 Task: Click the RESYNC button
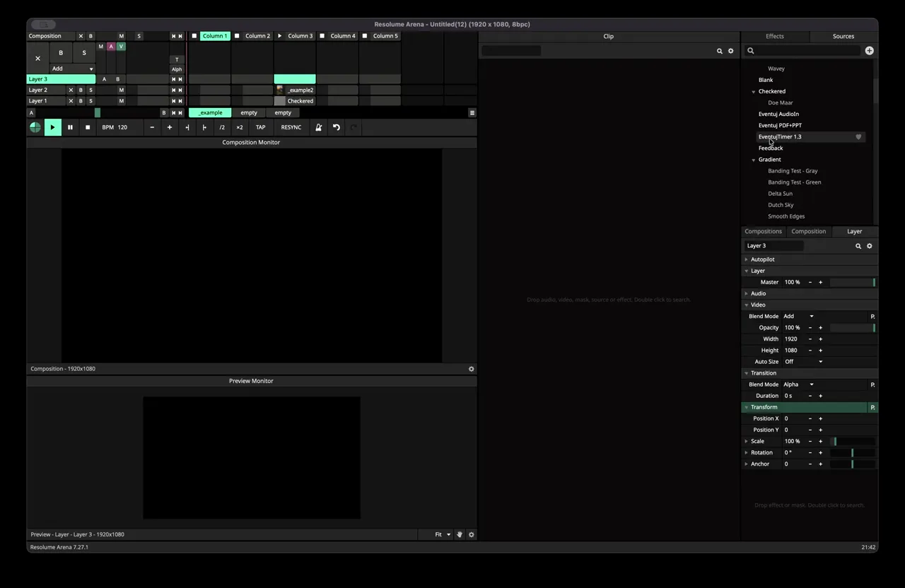pyautogui.click(x=291, y=127)
